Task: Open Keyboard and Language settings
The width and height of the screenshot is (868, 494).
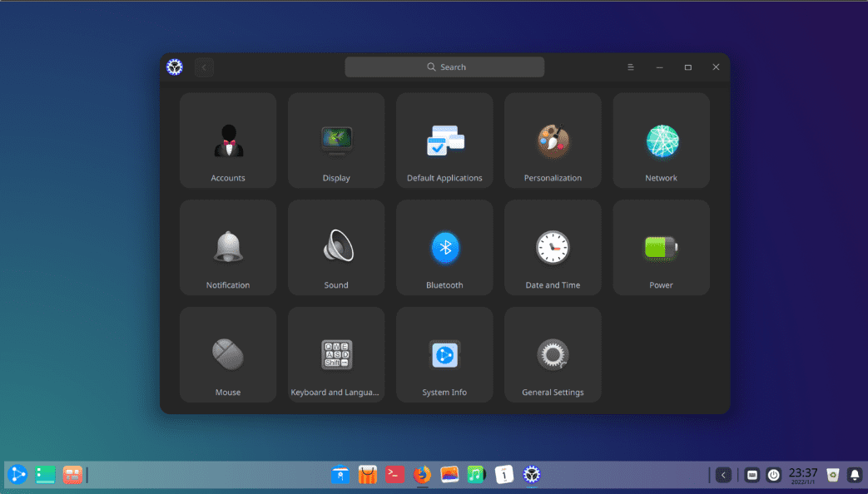Action: point(336,354)
